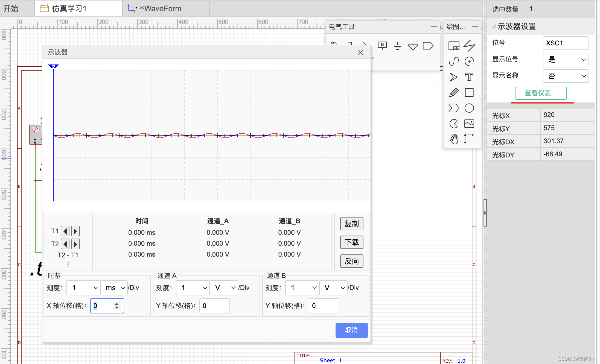
Task: Click channel B Y-axis offset field
Action: point(324,306)
